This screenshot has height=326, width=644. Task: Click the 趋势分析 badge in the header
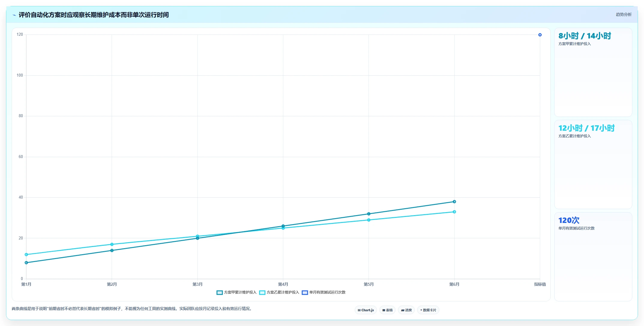click(x=624, y=14)
